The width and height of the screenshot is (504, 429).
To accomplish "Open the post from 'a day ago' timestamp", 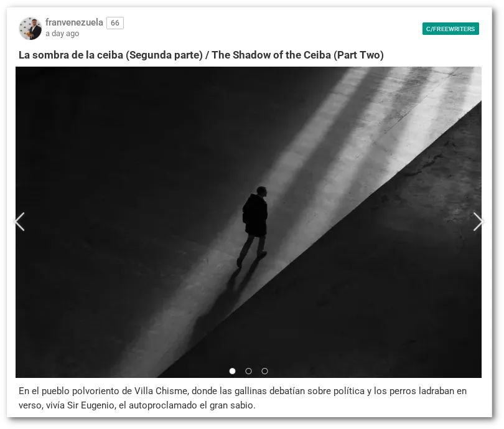I will pos(62,34).
